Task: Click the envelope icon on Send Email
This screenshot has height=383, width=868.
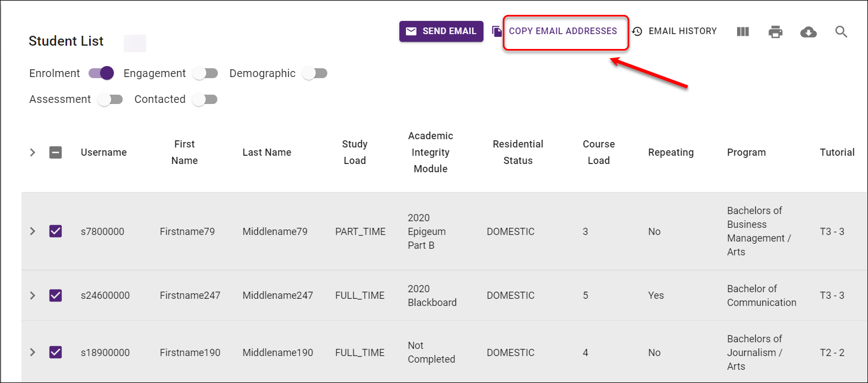Action: [411, 31]
